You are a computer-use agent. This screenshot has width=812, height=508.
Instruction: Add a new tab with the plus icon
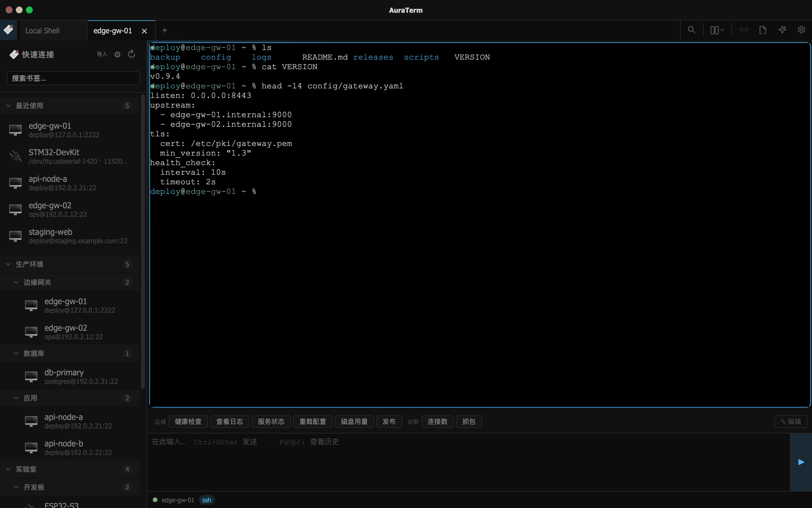click(165, 30)
